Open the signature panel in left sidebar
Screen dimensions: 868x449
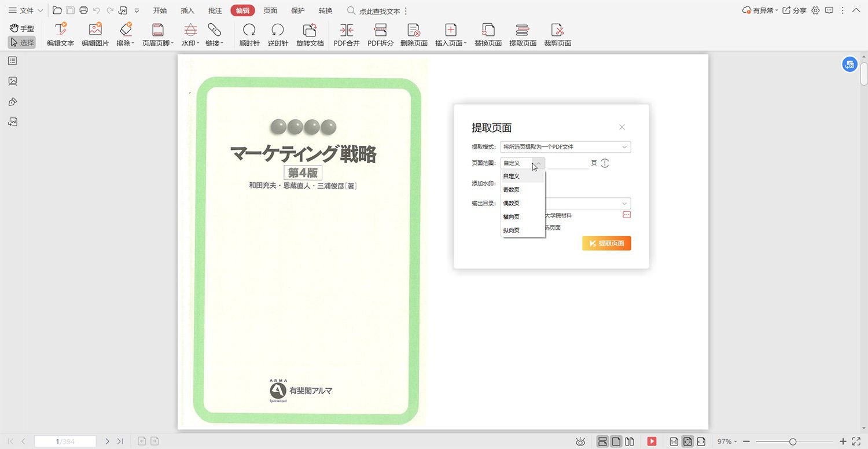[13, 122]
